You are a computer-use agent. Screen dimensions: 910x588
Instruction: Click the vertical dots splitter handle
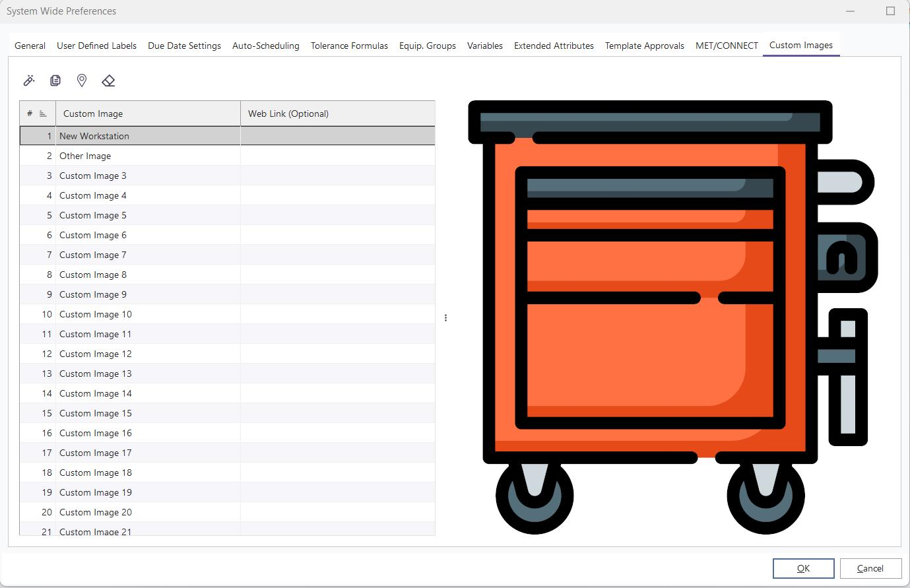pos(446,318)
